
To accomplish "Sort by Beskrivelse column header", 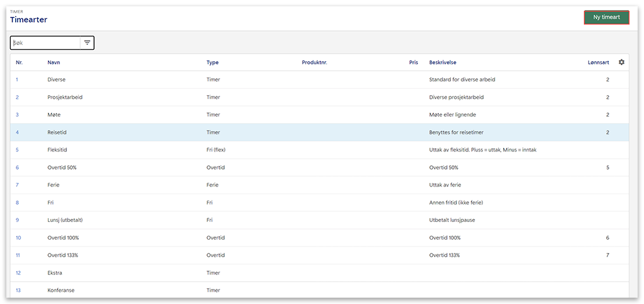I will (x=443, y=62).
